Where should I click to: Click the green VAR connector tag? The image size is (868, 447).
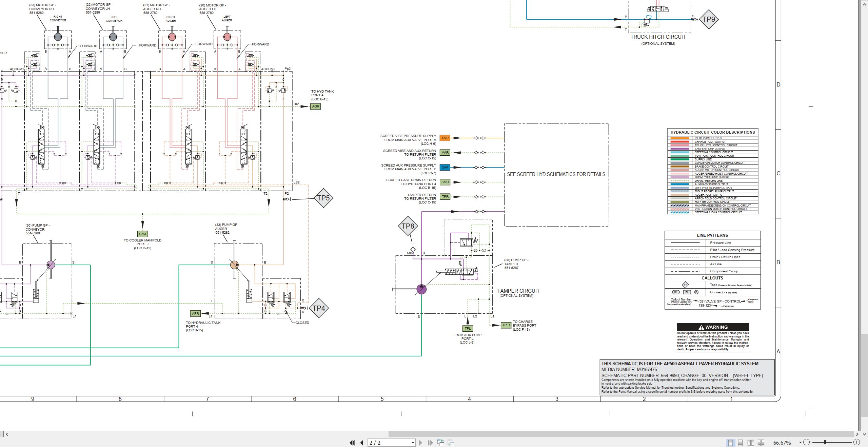pos(445,153)
